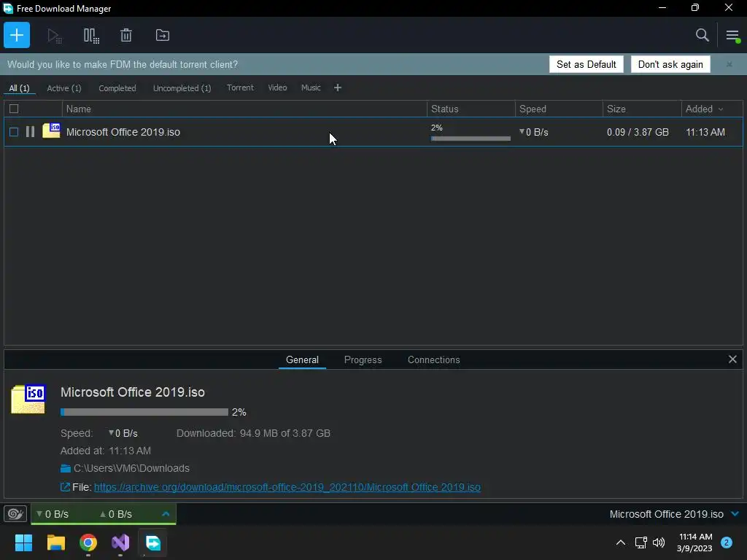Switch to Video filter tab

(277, 87)
